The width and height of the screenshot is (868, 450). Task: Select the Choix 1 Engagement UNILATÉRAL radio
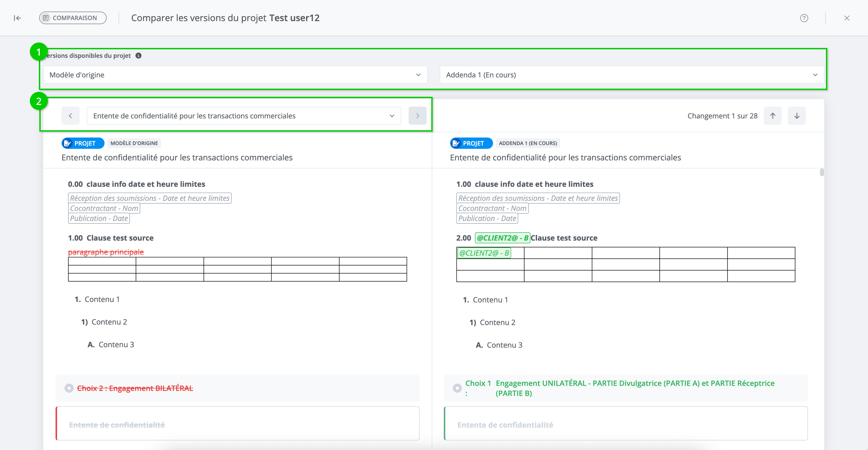click(x=457, y=388)
